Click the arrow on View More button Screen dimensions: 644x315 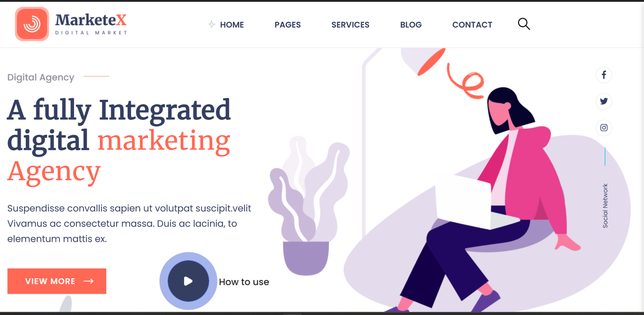[x=89, y=281]
